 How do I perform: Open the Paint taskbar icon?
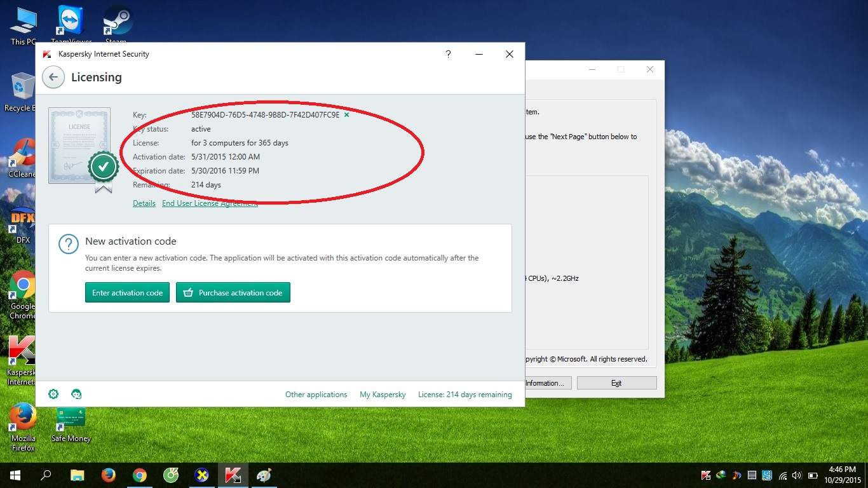coord(264,475)
